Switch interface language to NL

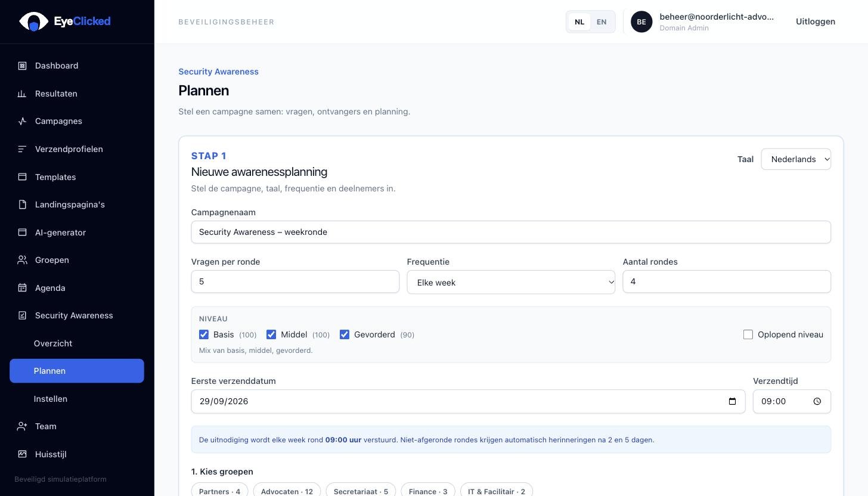(579, 21)
